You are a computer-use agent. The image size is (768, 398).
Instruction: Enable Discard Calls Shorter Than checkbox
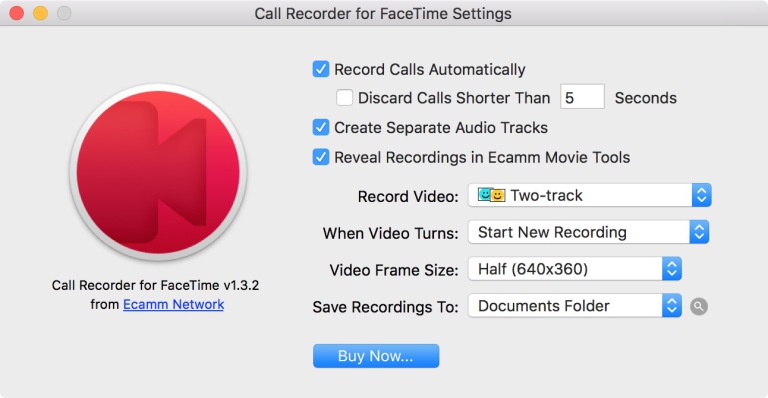pyautogui.click(x=344, y=97)
